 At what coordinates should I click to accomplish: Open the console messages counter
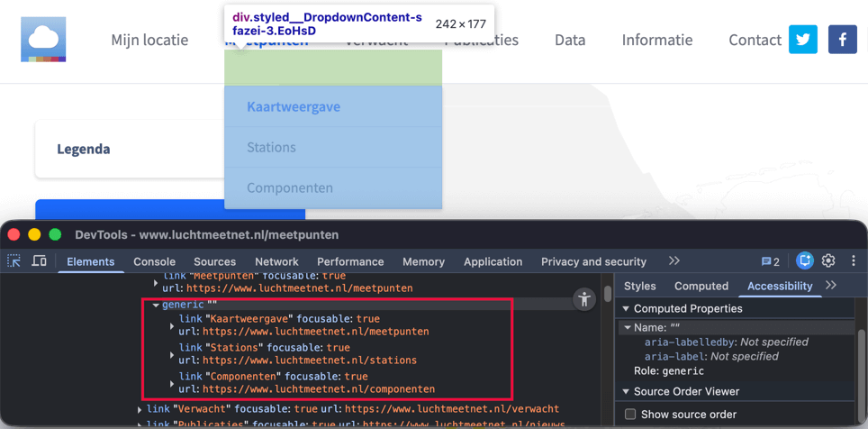tap(771, 261)
